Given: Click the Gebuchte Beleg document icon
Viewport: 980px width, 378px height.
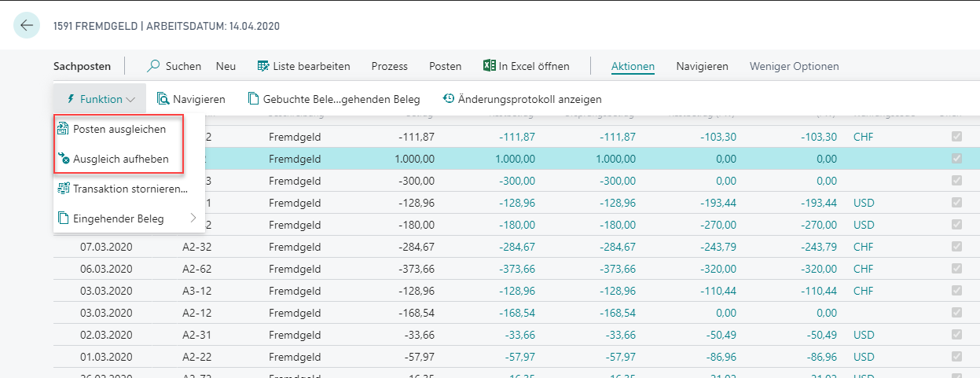Looking at the screenshot, I should [253, 99].
